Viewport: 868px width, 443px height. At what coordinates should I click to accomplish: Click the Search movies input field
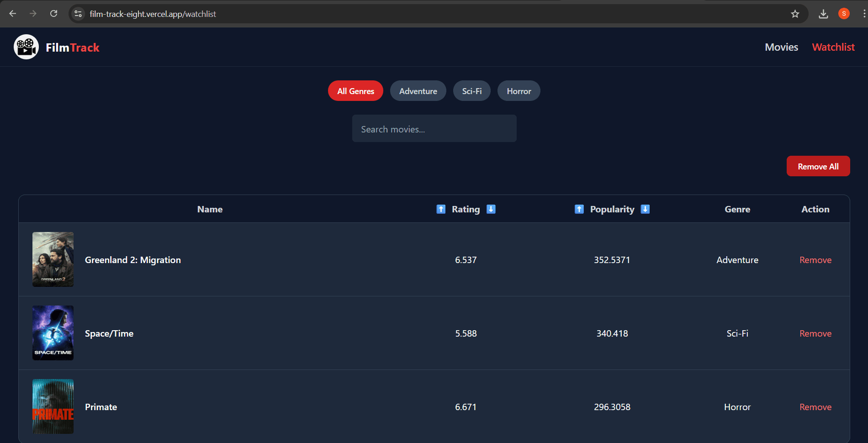(434, 128)
